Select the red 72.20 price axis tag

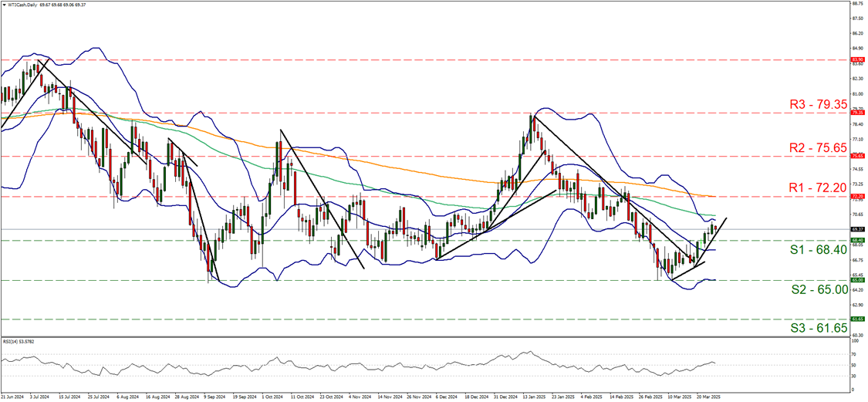coord(856,196)
